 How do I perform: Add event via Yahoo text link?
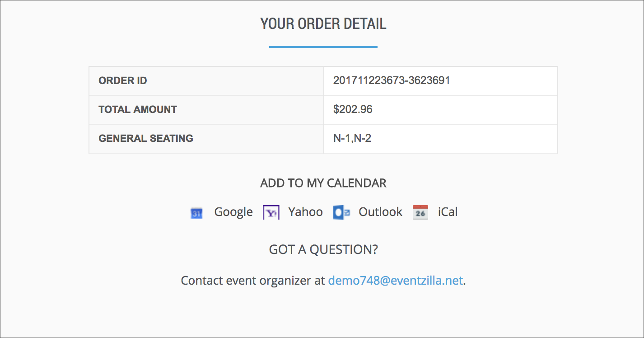pos(305,212)
